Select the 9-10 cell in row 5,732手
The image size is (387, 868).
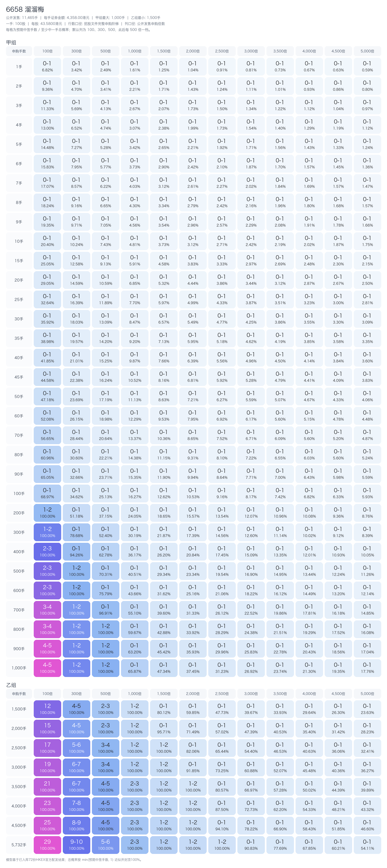click(x=76, y=845)
